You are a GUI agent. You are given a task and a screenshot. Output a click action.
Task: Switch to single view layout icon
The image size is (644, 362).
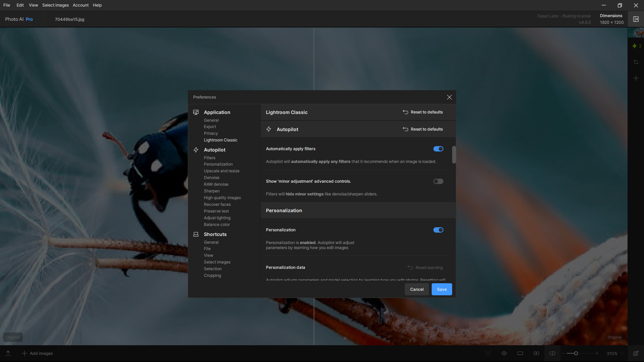tap(520, 353)
